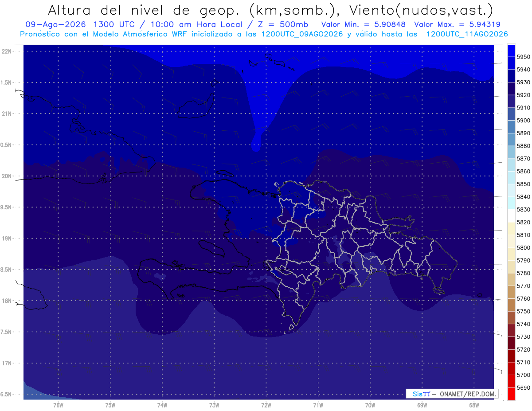Viewport: 532px width, 411px height.
Task: Click the '19N' latitude label
Action: tap(6, 238)
